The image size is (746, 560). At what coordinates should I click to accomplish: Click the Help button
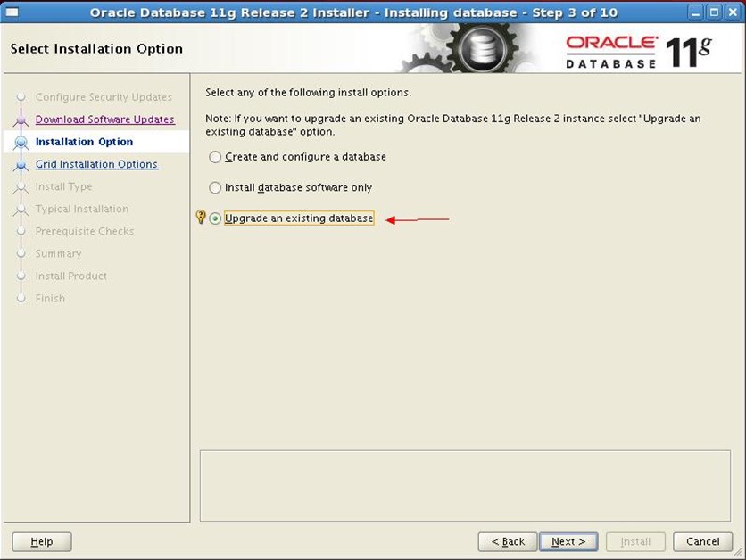pos(42,541)
